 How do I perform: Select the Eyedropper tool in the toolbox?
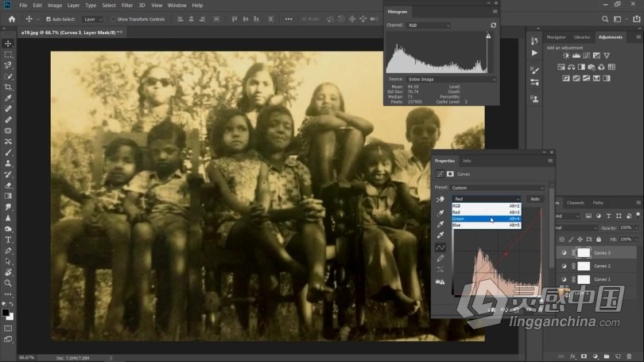pos(8,98)
